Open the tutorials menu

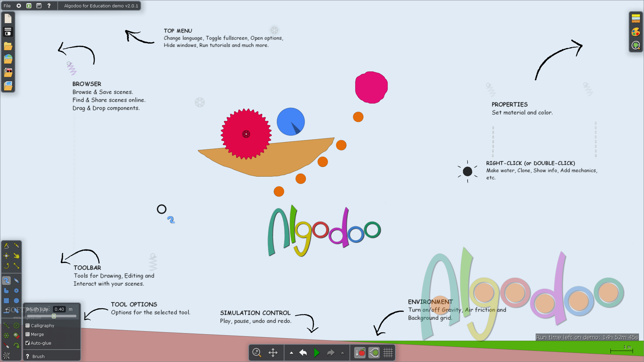(x=29, y=6)
